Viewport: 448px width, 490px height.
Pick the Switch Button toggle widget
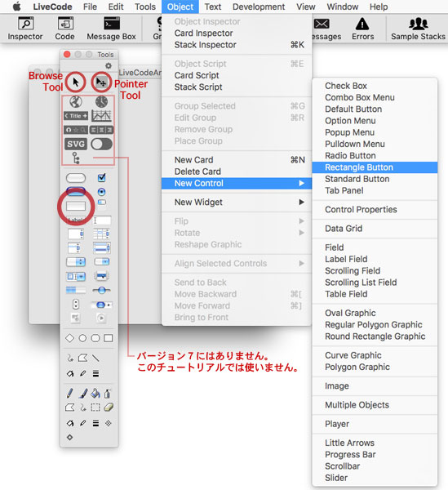click(x=101, y=144)
